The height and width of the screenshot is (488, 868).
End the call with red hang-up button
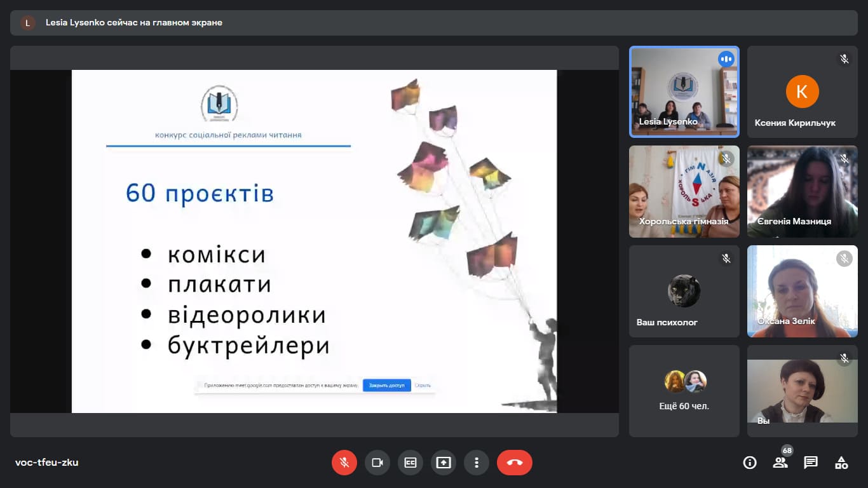[x=515, y=463]
